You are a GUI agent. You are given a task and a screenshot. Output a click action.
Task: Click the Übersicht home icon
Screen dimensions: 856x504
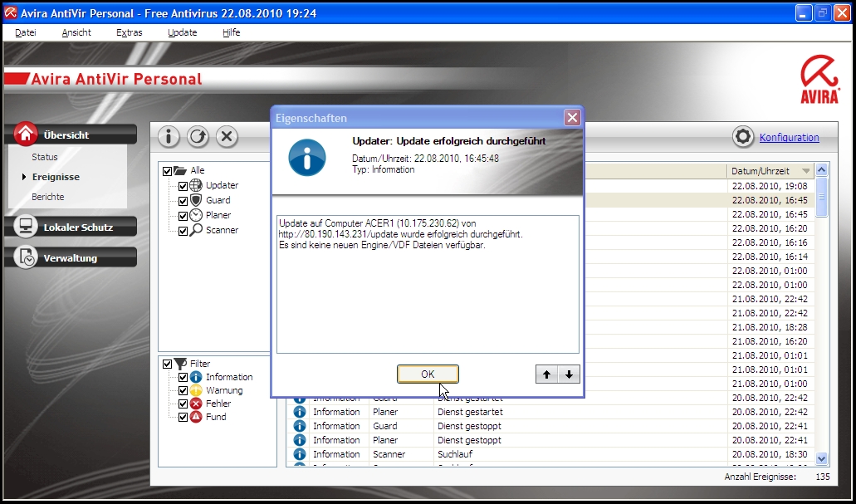pos(27,135)
